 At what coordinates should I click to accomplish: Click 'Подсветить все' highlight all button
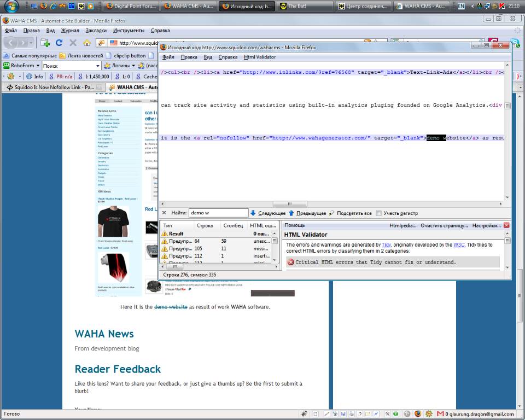pyautogui.click(x=350, y=213)
